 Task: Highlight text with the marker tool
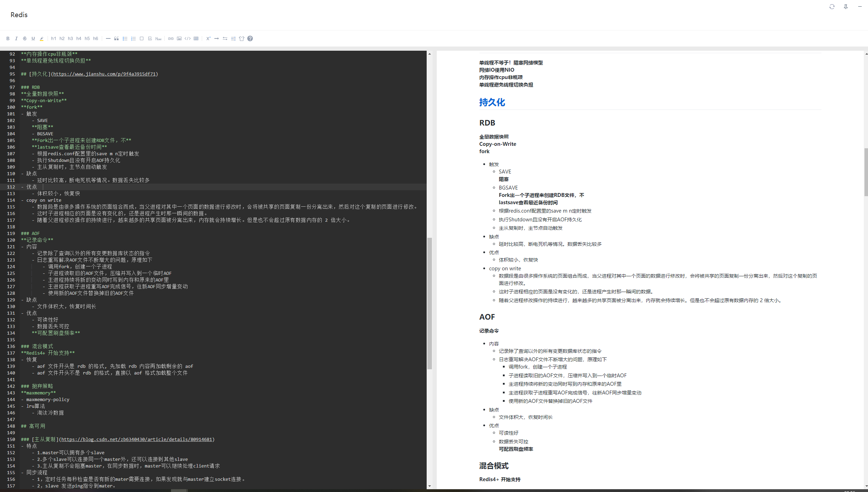(x=42, y=38)
